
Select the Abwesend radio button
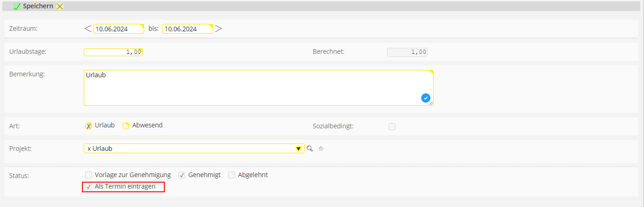(x=126, y=126)
